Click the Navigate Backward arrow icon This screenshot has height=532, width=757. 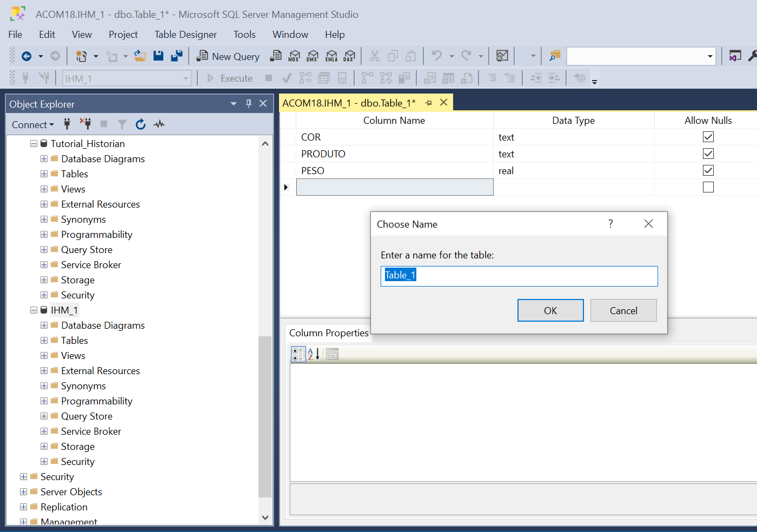pyautogui.click(x=26, y=56)
